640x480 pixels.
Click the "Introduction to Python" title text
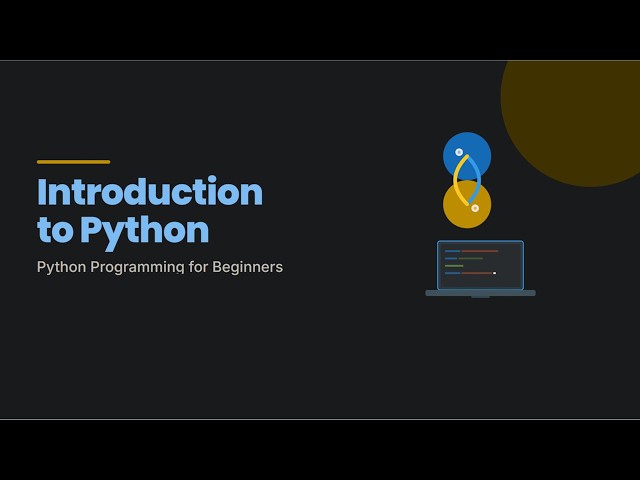(150, 212)
